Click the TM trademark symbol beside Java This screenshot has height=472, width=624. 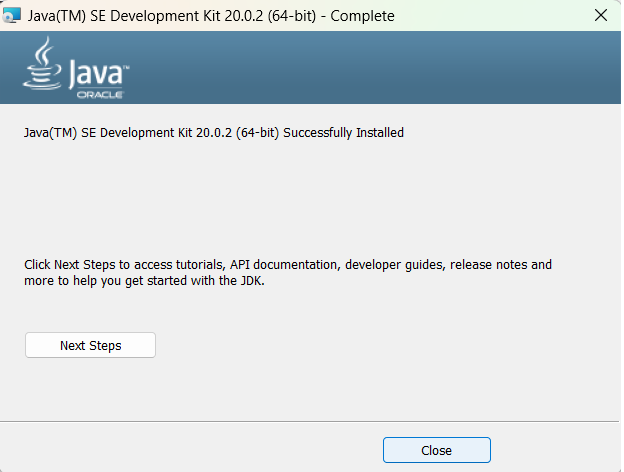click(126, 67)
